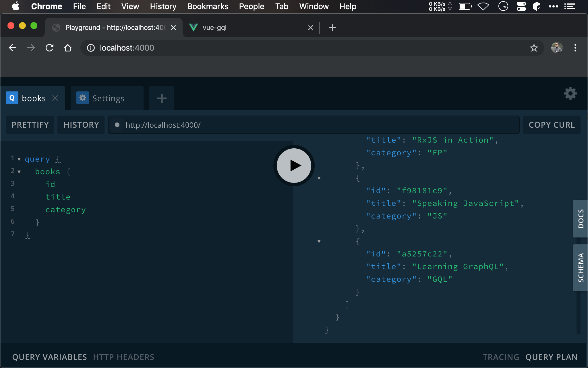Click the Chrome address bar
The image size is (588, 368).
click(x=312, y=48)
